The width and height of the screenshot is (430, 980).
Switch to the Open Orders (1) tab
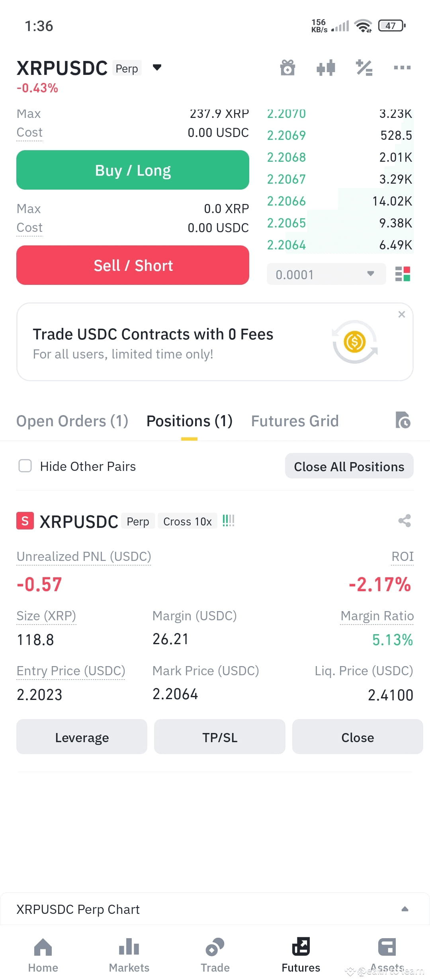72,421
